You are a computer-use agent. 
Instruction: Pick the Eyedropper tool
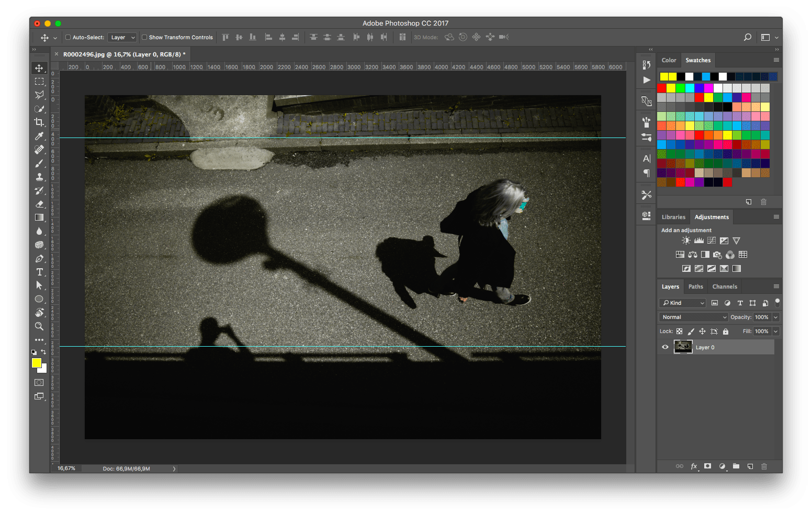[x=39, y=136]
